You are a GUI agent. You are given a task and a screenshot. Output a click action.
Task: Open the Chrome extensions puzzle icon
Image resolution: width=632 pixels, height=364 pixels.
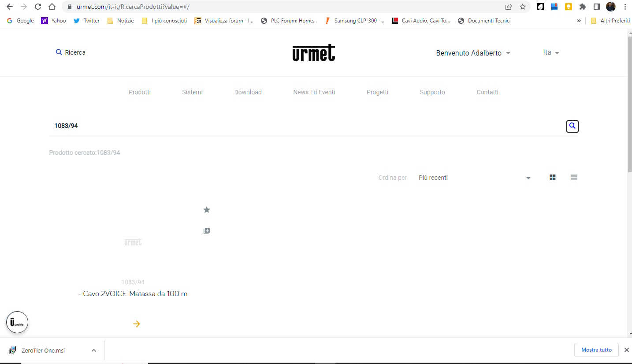(x=583, y=7)
